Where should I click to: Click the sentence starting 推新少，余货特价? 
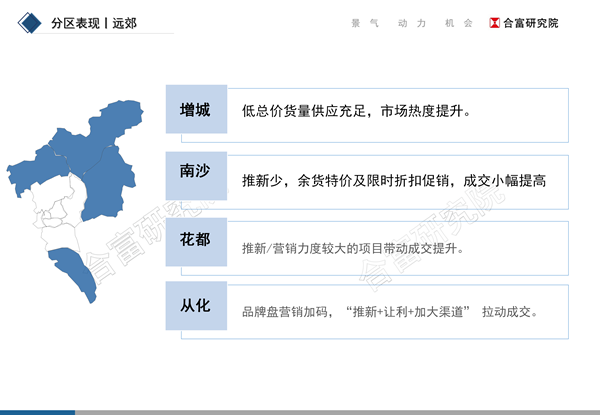pyautogui.click(x=394, y=181)
